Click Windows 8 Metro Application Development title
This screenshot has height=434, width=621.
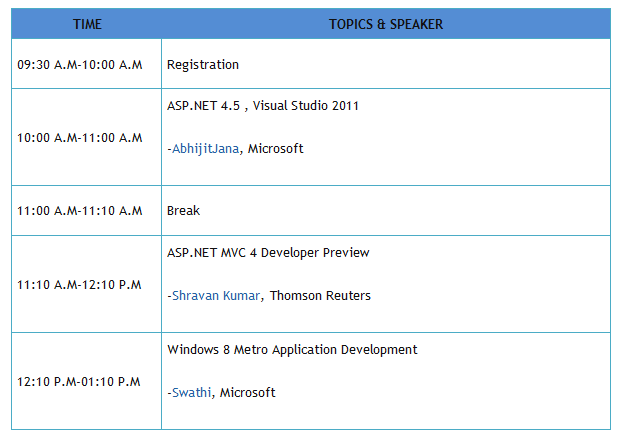[x=292, y=350]
